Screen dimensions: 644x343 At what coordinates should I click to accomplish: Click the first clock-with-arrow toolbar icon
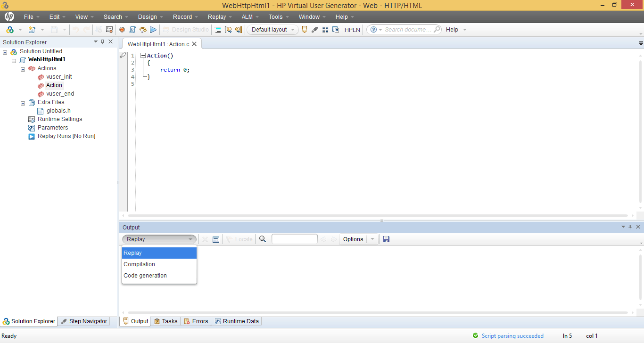(x=228, y=30)
